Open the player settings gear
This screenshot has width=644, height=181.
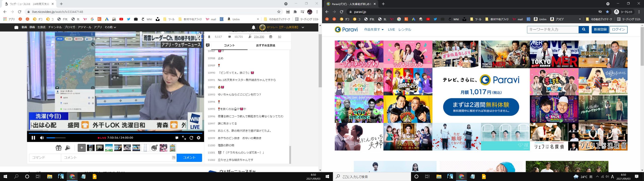coord(198,138)
